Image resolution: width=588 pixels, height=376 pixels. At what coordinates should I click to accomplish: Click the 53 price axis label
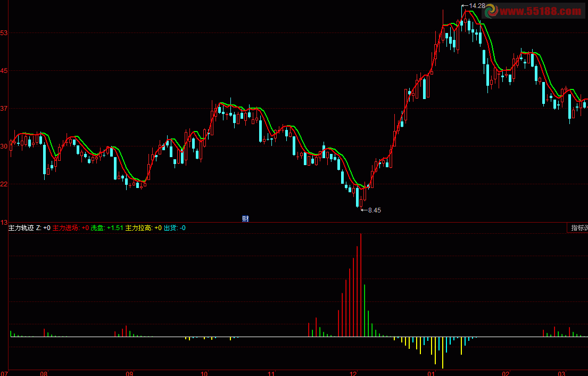4,33
